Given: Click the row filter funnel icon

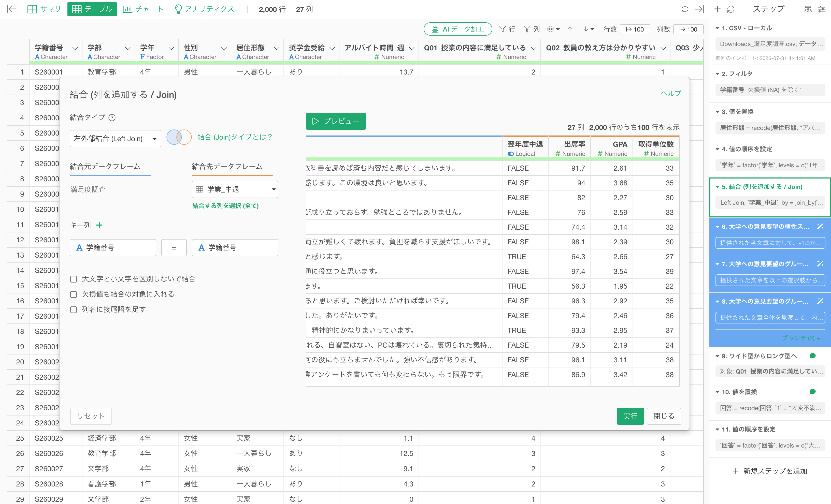Looking at the screenshot, I should pyautogui.click(x=503, y=29).
